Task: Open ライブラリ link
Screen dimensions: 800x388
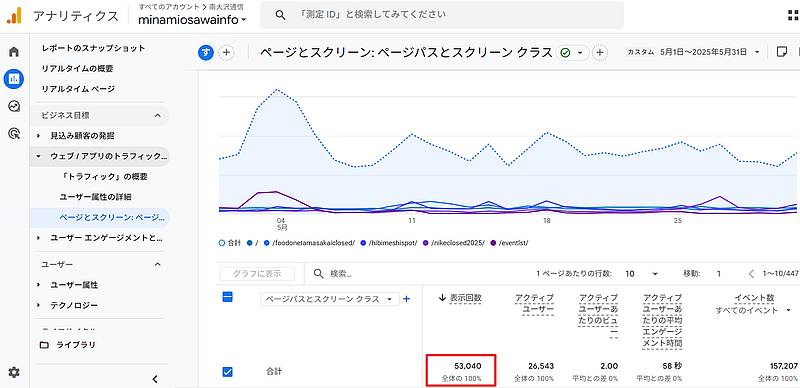Action: pyautogui.click(x=76, y=345)
